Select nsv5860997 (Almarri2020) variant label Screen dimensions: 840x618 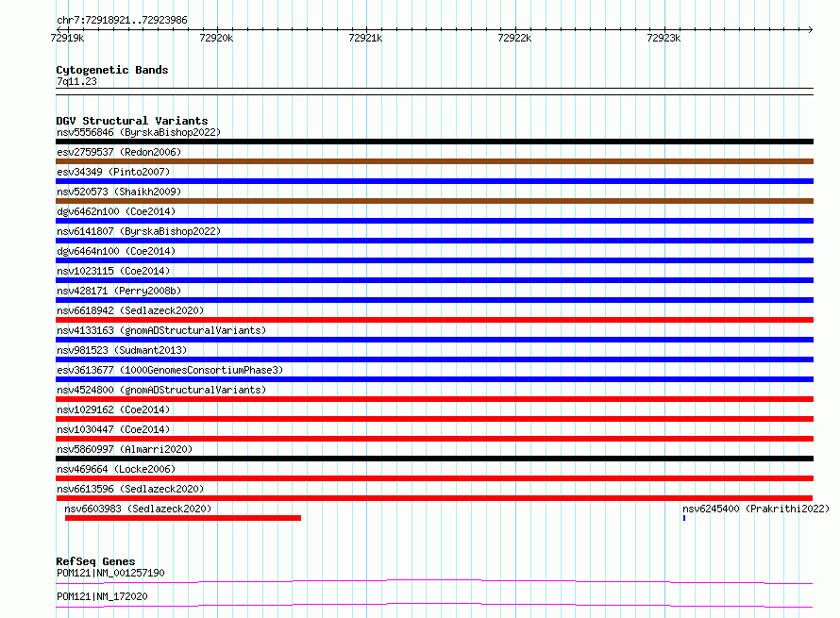[125, 449]
